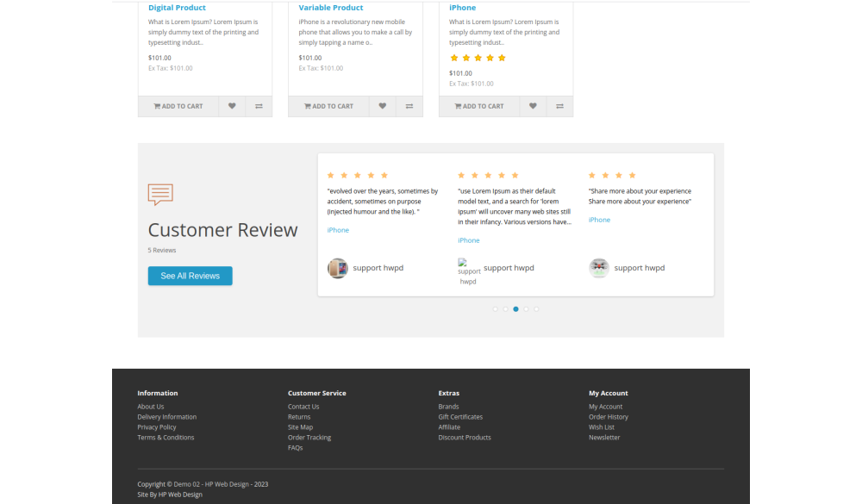Click the five-star rating under iPhone product
Screen dimensions: 862x504
pos(478,58)
